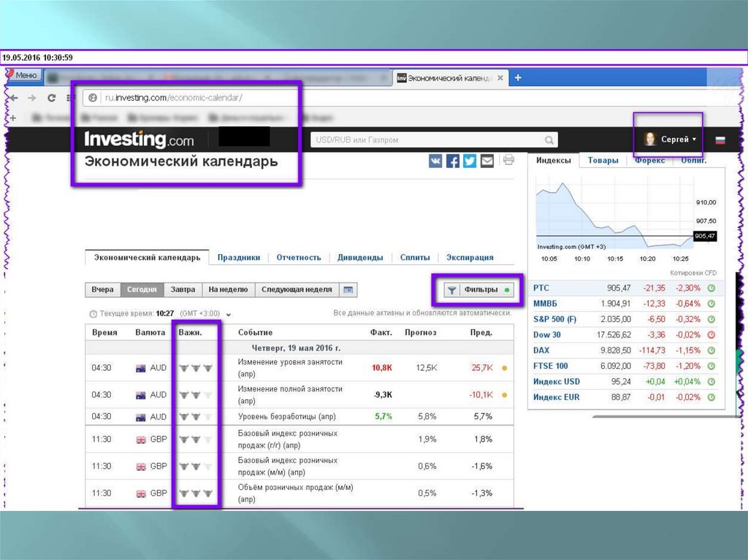Open the Товары tab in quotes panel
The image size is (748, 560).
click(x=603, y=161)
